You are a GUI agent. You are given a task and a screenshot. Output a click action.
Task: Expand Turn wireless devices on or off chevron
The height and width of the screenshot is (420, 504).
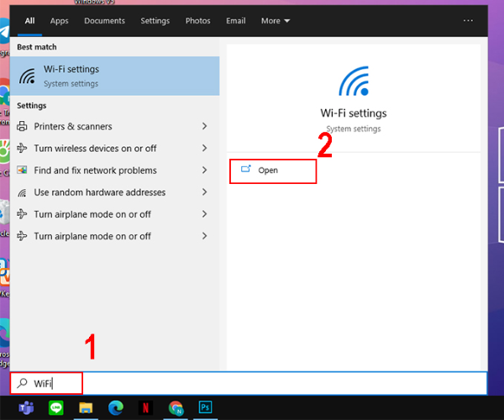tap(204, 148)
